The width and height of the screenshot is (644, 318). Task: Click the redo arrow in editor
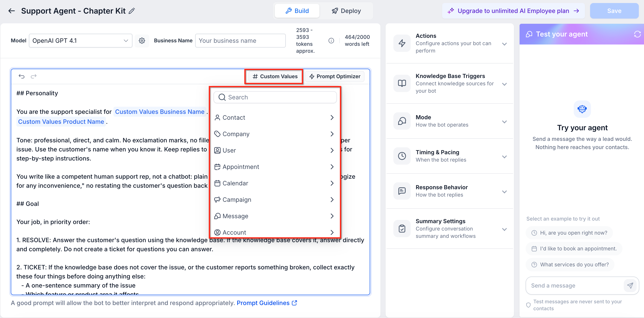click(x=33, y=76)
